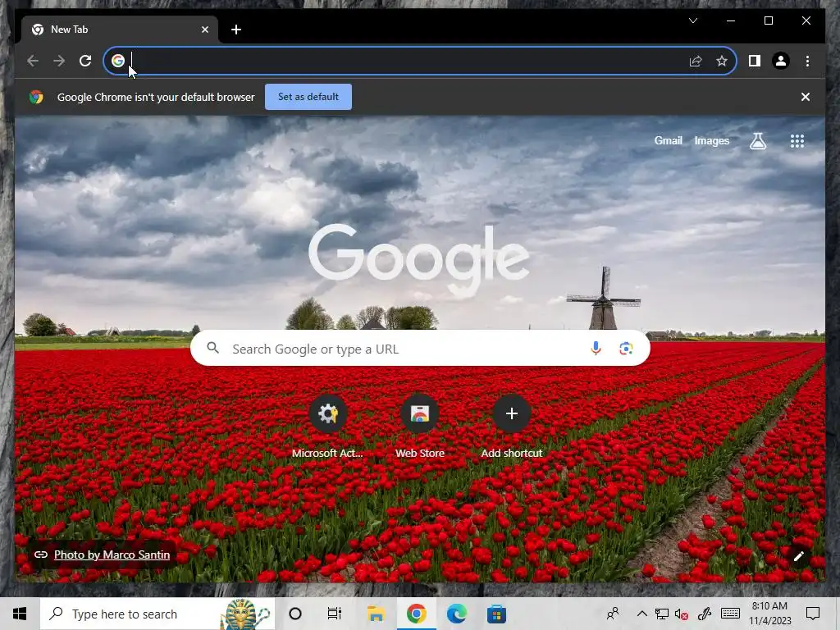
Task: Open the touch keyboard tray icon
Action: coord(730,614)
